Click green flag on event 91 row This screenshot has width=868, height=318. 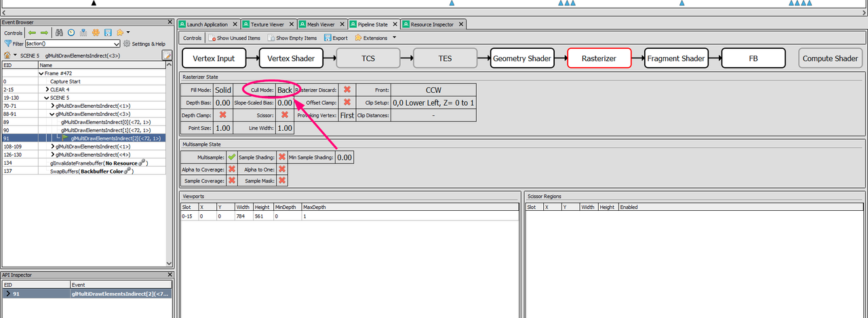coord(66,138)
